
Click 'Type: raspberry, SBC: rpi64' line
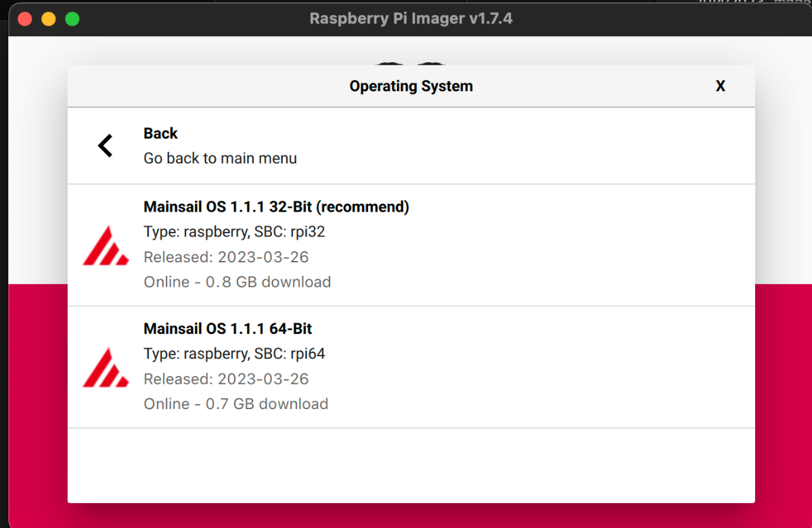234,354
